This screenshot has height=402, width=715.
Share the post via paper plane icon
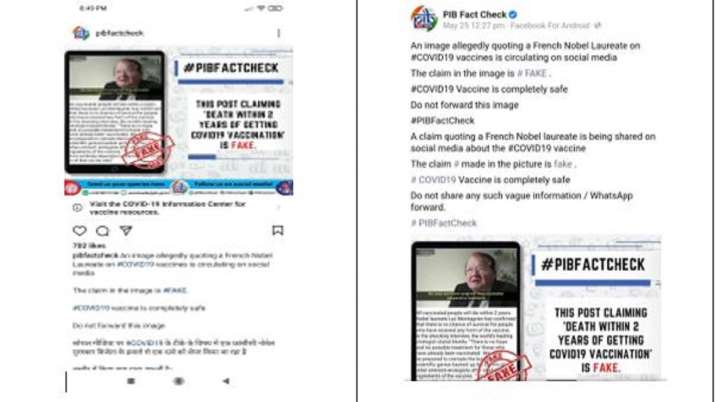coord(126,231)
